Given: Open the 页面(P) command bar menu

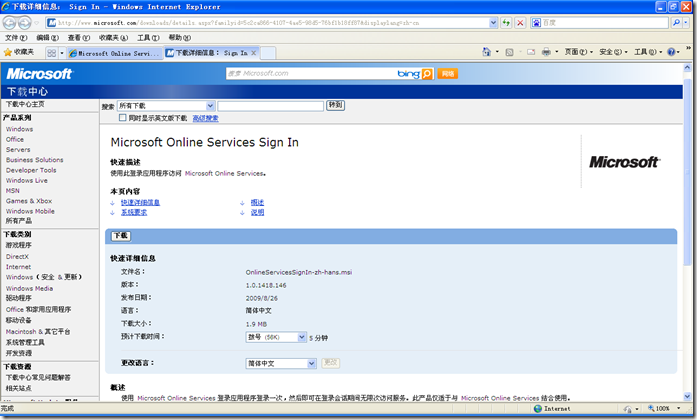Looking at the screenshot, I should [578, 52].
